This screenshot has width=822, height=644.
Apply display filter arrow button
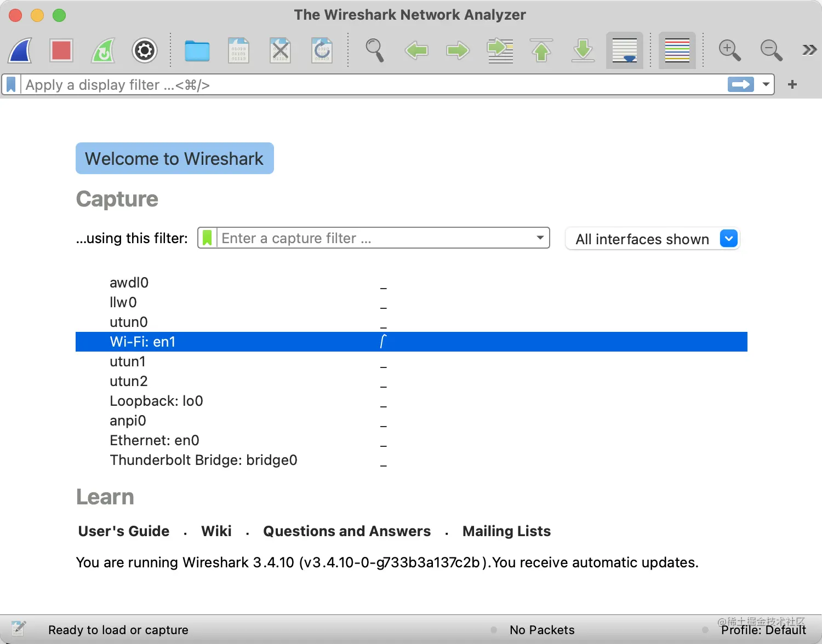741,84
